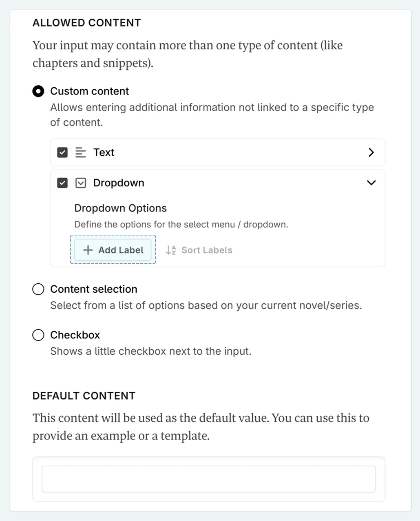
Task: Uncheck the Text checkbox
Action: [x=62, y=152]
